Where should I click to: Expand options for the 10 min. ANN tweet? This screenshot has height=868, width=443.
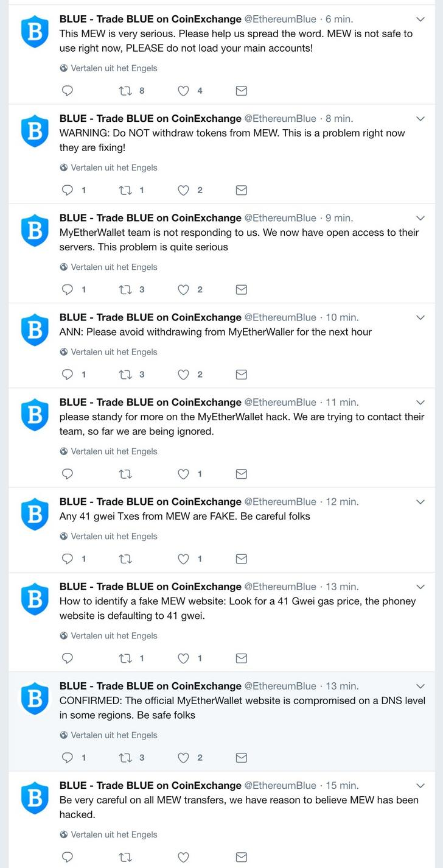coord(420,317)
